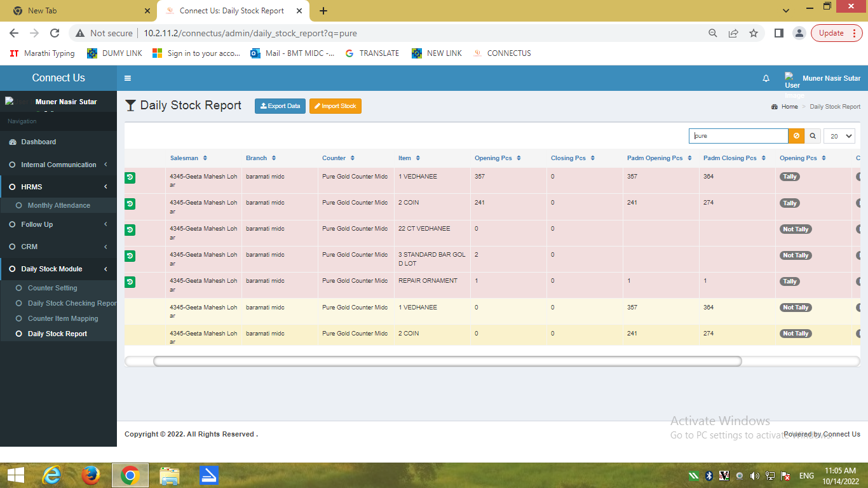868x488 pixels.
Task: Click the Connect Us logo header
Action: coord(58,78)
